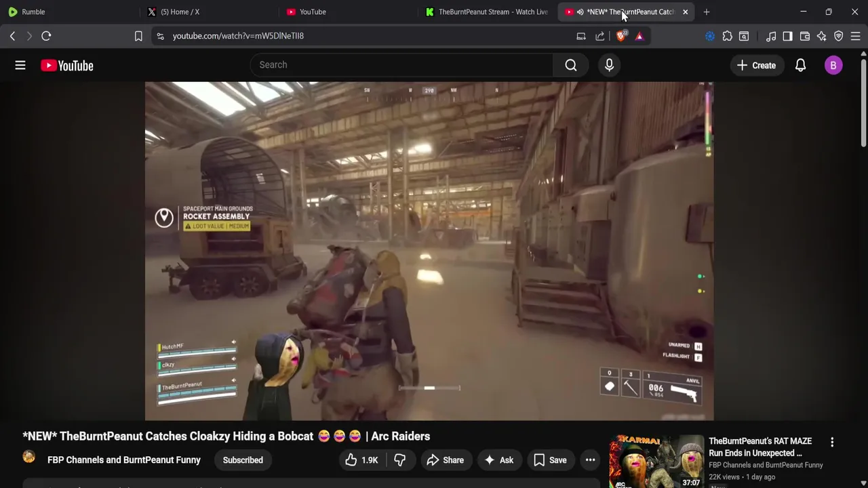The image size is (868, 488).
Task: Toggle the Subscribed button
Action: 243,460
